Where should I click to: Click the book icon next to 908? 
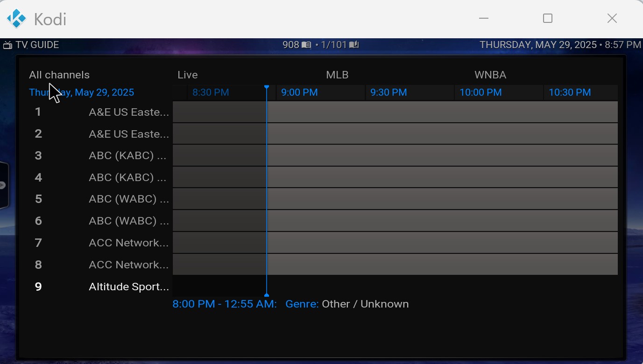point(306,45)
